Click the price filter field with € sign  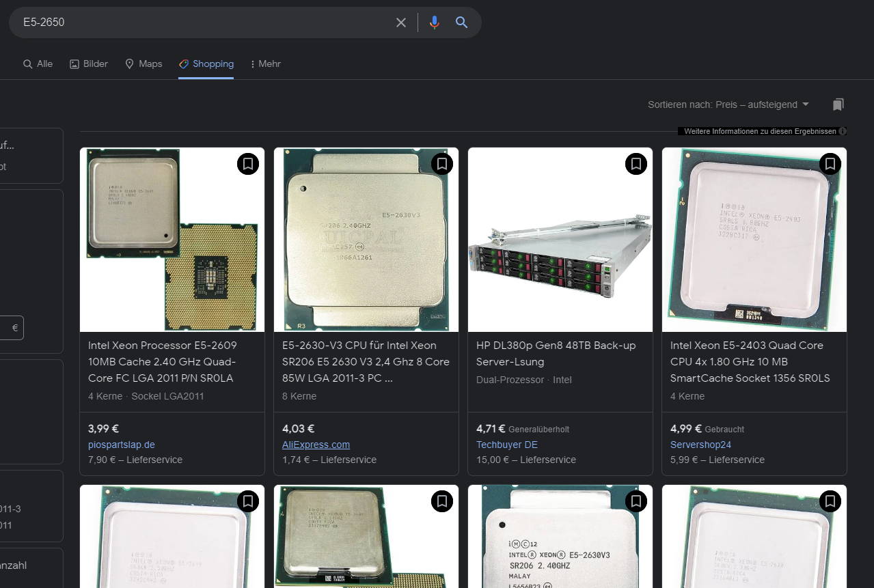click(x=12, y=328)
